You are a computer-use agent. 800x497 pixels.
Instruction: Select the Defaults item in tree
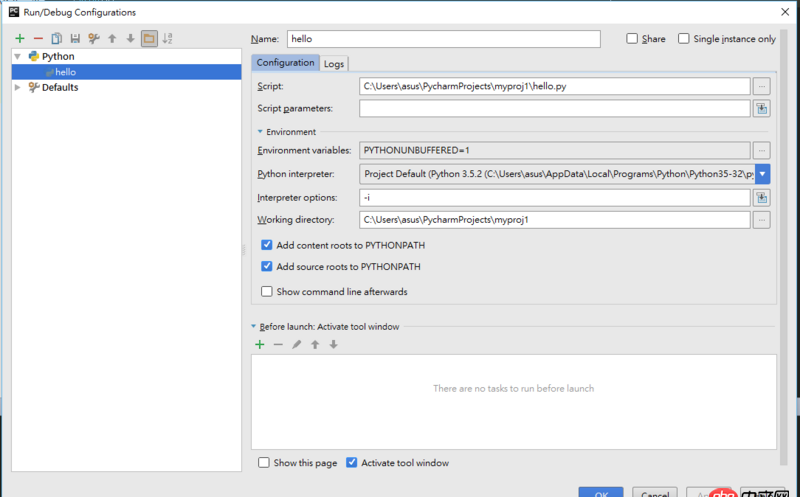tap(60, 87)
